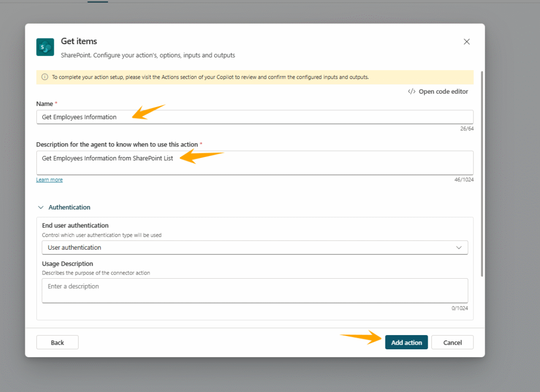Click the yellow action setup banner message

tap(210, 77)
